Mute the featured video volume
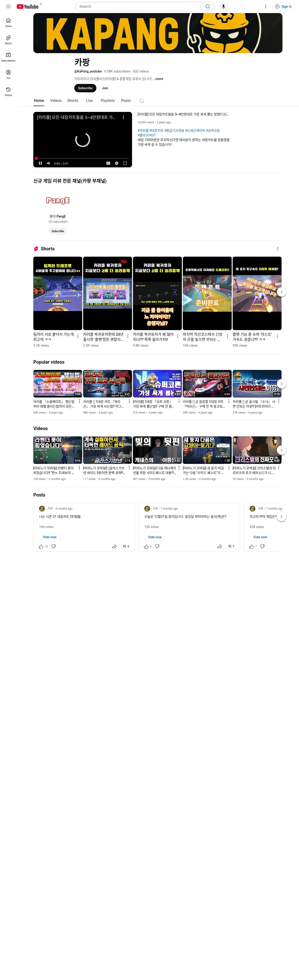The height and width of the screenshot is (980, 299). (x=48, y=163)
